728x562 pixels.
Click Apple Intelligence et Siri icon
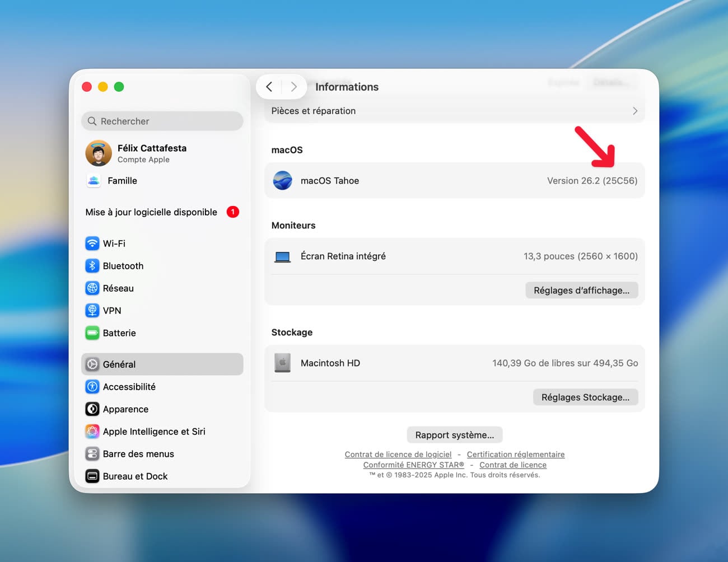92,432
